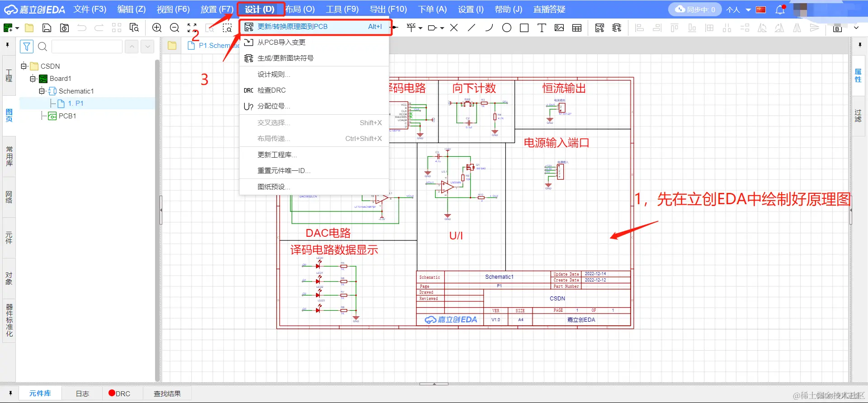Screen dimensions: 868x403
Task: Select the Table tool
Action: [x=577, y=28]
